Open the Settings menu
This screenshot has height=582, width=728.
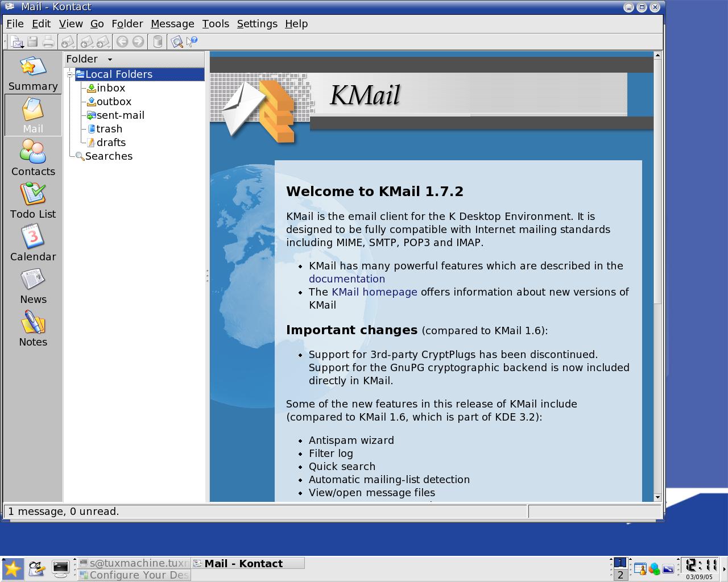[x=257, y=24]
